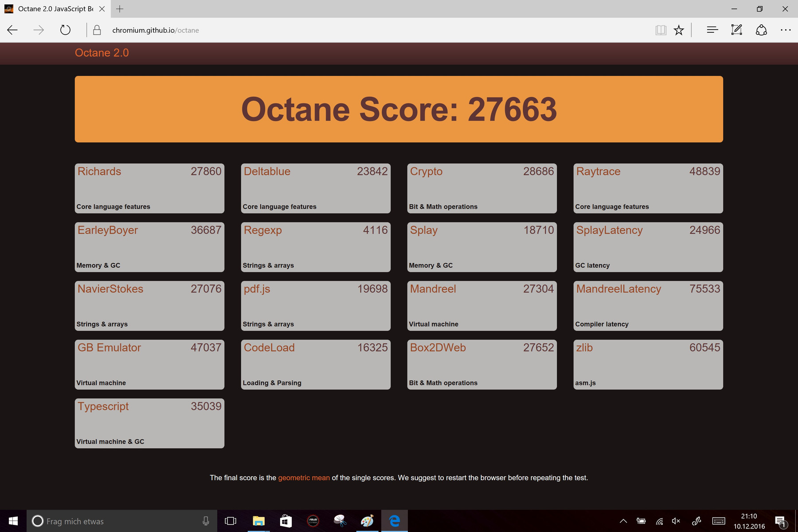The height and width of the screenshot is (532, 798).
Task: Click the padlock site security icon
Action: (97, 30)
